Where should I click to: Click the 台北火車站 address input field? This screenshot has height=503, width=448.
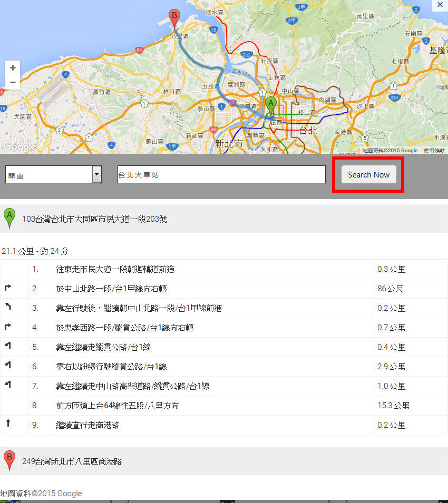point(221,175)
